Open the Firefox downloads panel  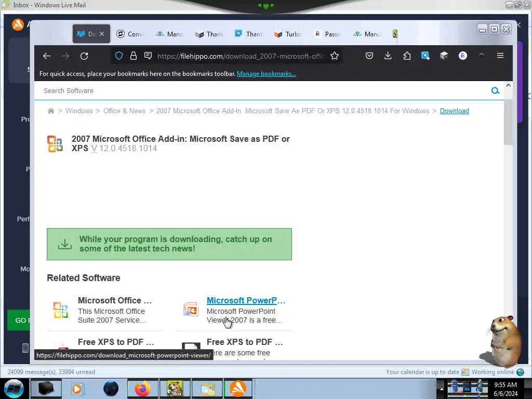(388, 56)
